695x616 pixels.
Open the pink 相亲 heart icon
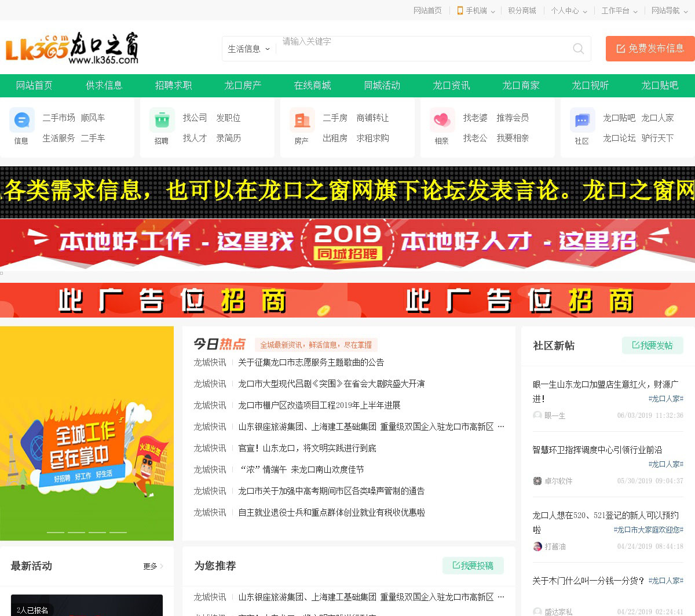coord(442,121)
